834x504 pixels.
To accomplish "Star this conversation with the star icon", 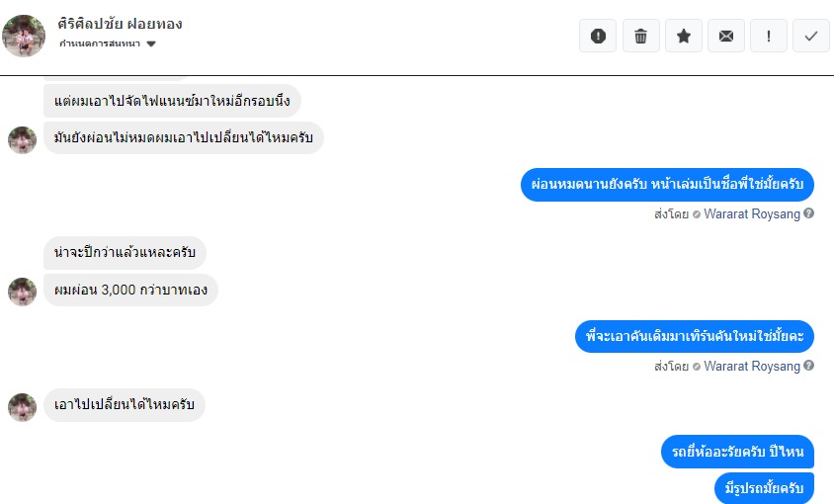I will click(x=684, y=36).
